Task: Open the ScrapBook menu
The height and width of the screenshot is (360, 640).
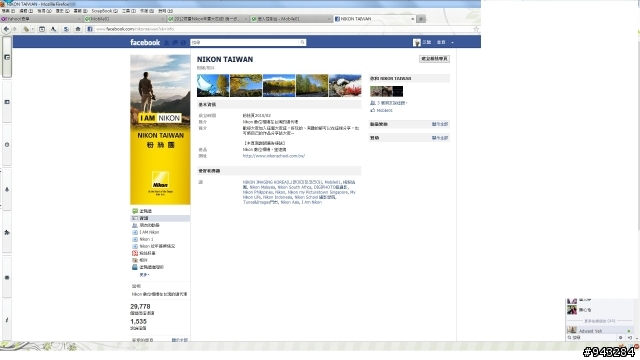Action: tap(104, 11)
